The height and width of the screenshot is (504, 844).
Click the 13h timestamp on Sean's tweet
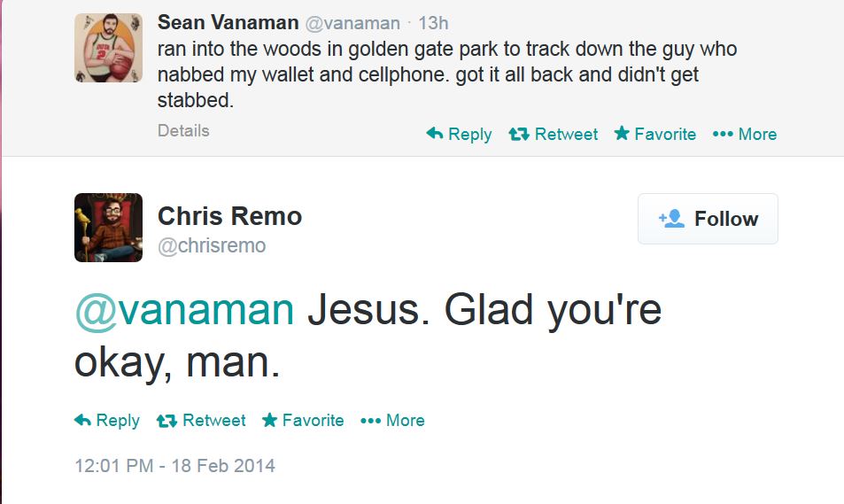(433, 24)
